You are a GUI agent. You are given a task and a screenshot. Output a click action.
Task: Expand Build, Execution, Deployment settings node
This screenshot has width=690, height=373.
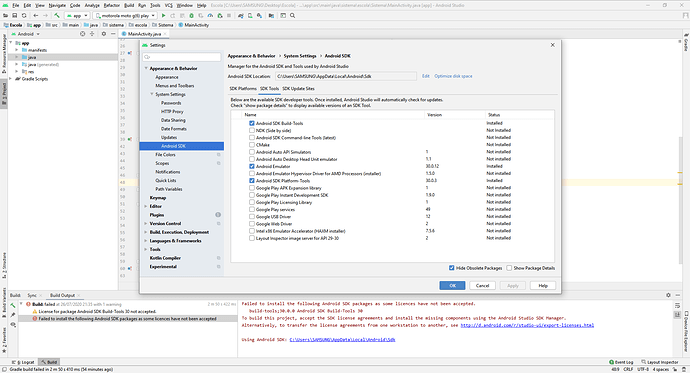click(x=146, y=232)
